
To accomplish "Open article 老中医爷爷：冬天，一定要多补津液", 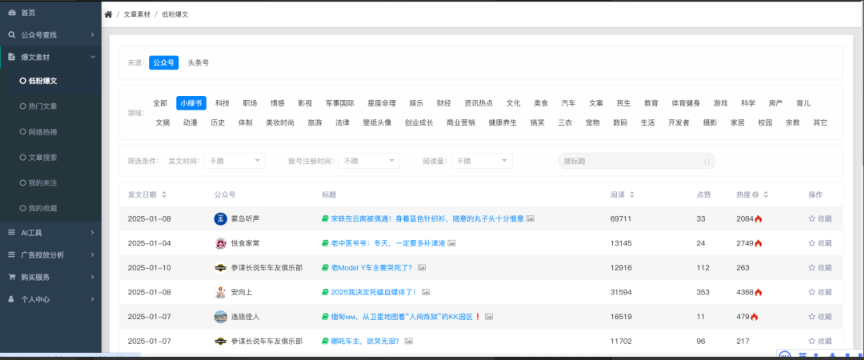I will [387, 243].
